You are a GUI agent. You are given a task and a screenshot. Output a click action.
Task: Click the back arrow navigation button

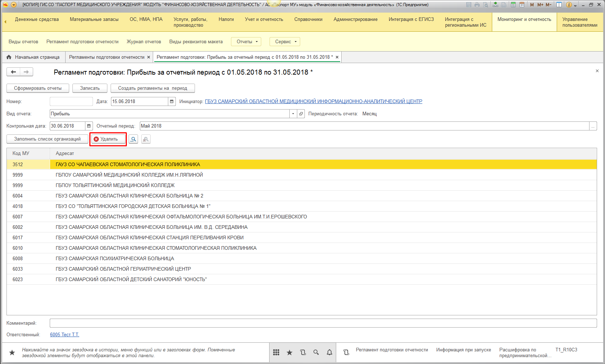13,72
